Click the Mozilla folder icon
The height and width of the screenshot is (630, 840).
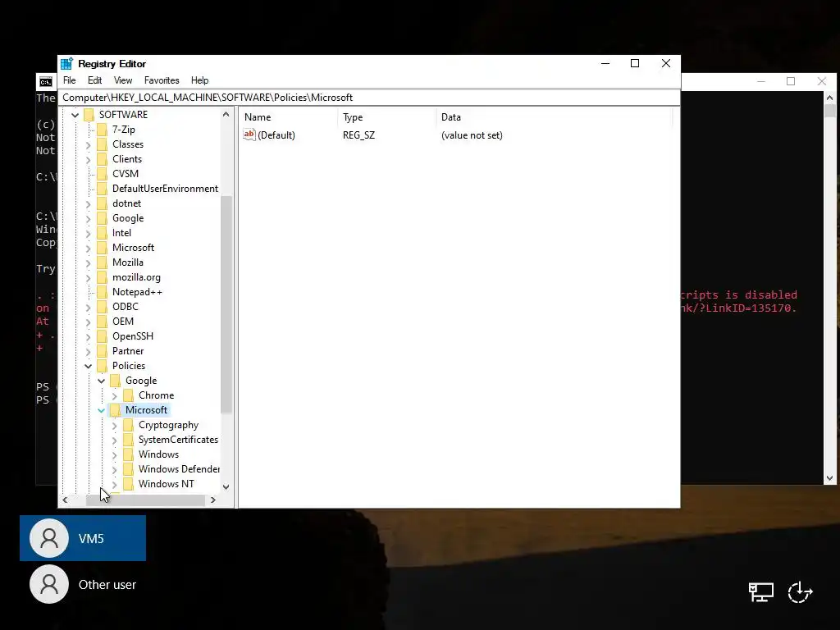click(102, 262)
